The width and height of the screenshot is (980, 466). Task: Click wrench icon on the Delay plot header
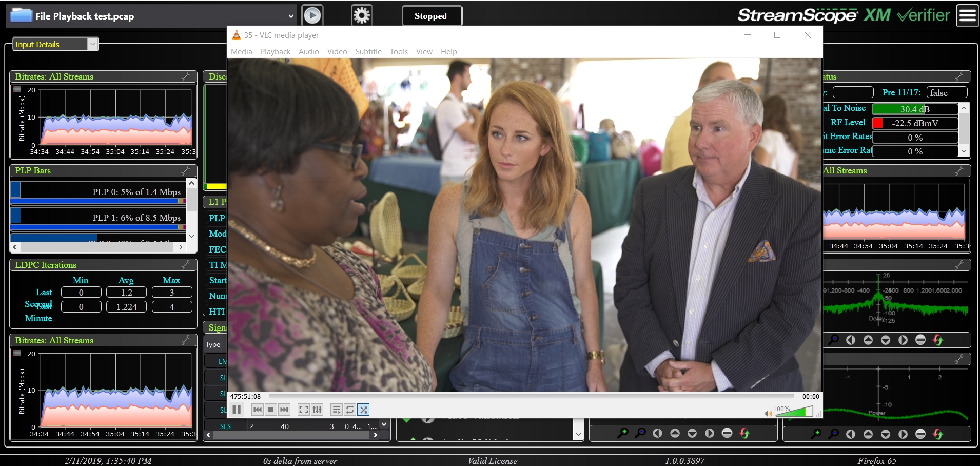point(959,265)
